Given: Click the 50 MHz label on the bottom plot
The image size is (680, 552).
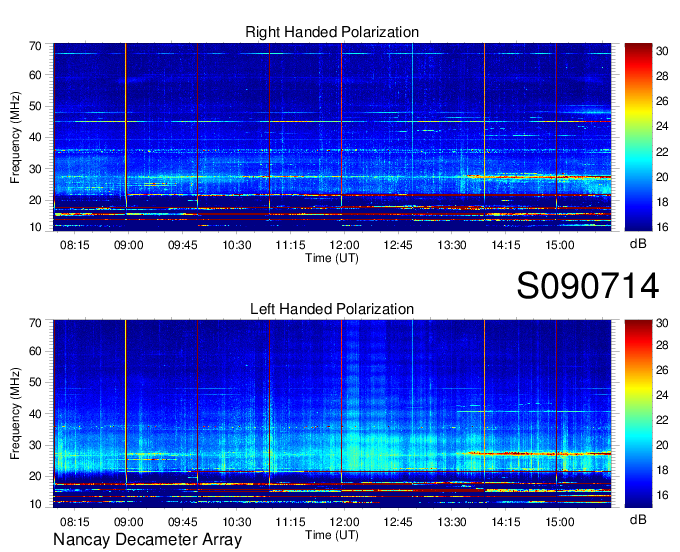Looking at the screenshot, I should [35, 382].
